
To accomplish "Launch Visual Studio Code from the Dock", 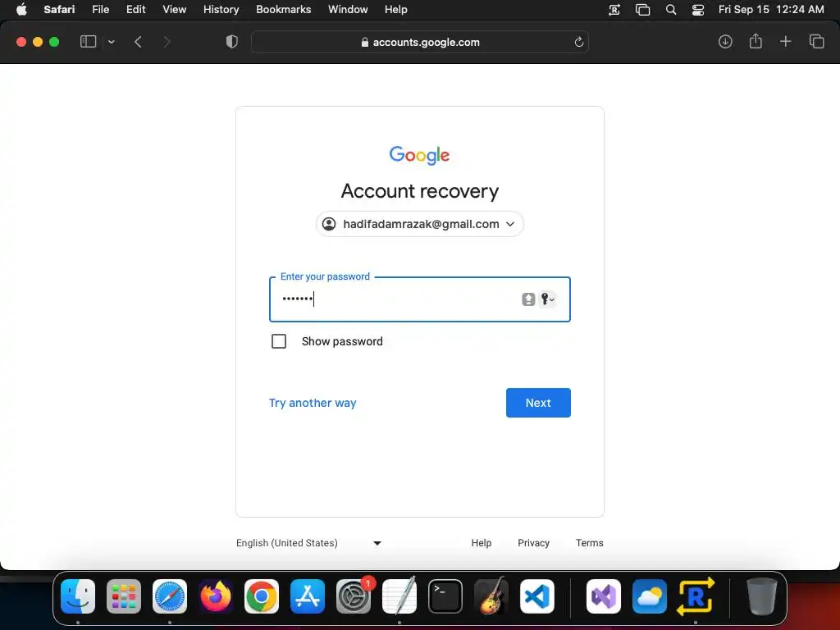I will click(x=536, y=596).
